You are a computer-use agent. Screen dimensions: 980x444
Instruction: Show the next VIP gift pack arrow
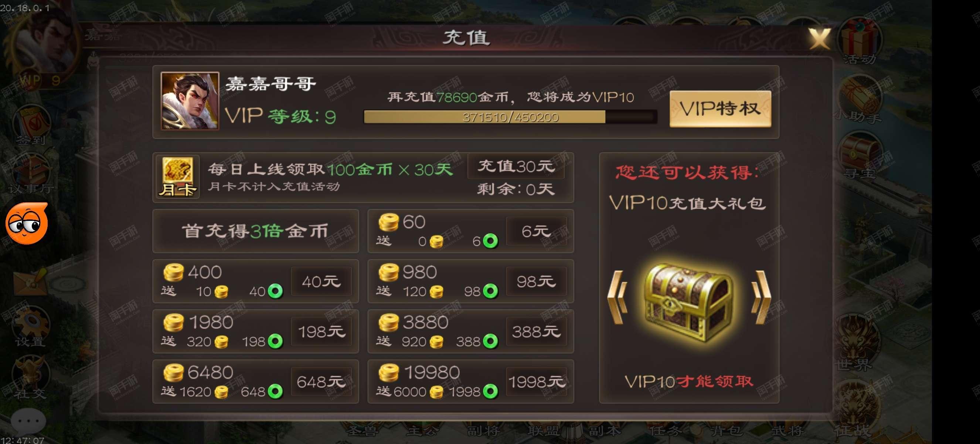click(761, 297)
